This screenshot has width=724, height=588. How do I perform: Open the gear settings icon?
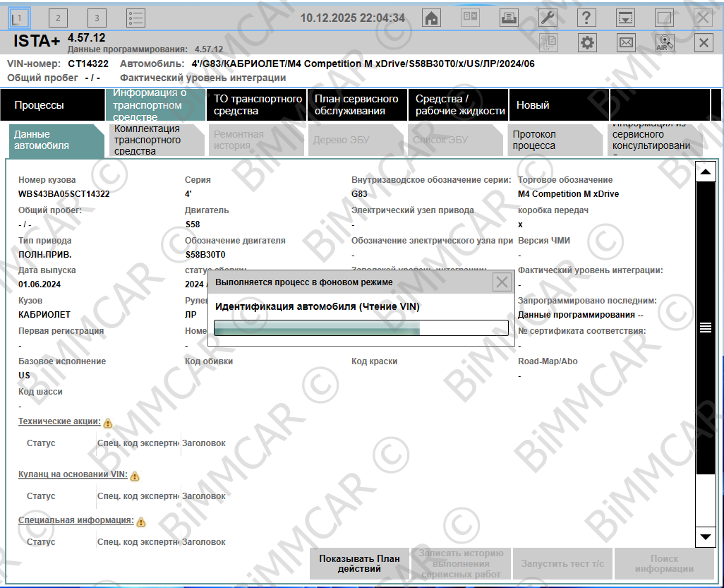coord(587,43)
